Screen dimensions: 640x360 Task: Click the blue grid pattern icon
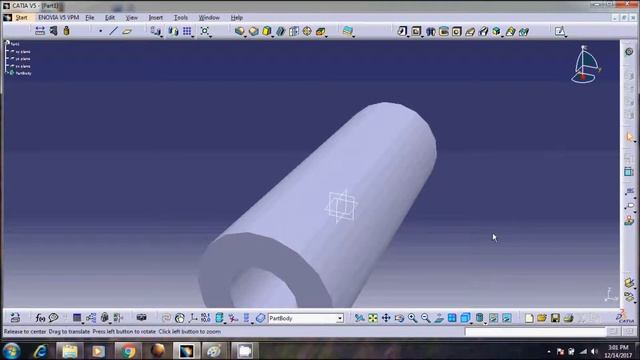tap(187, 31)
